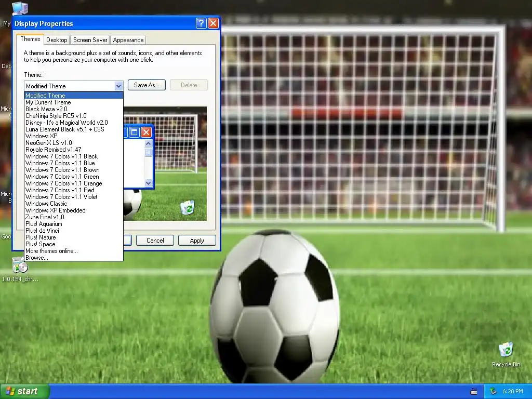The width and height of the screenshot is (532, 399).
Task: Click preview window's maximize button
Action: tap(135, 132)
